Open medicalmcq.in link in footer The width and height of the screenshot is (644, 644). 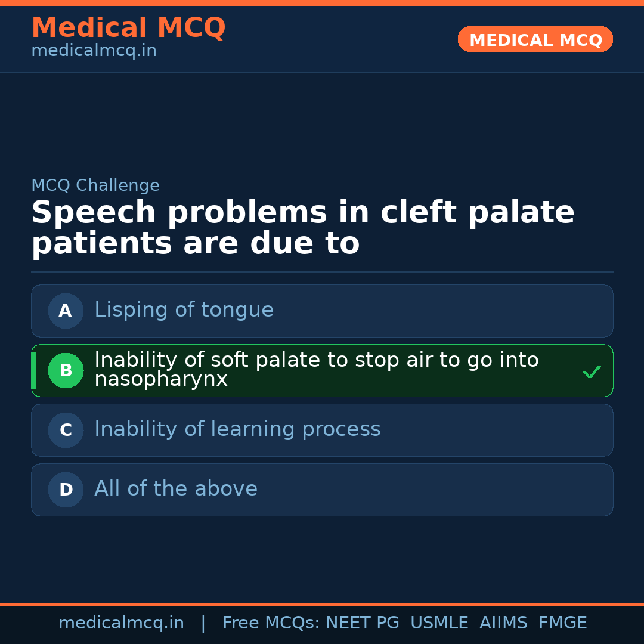[x=121, y=623]
